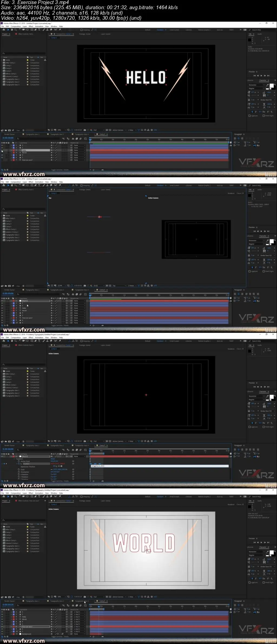Select the Rotation tool in the top-view screenshot toolbar

tap(20, 185)
